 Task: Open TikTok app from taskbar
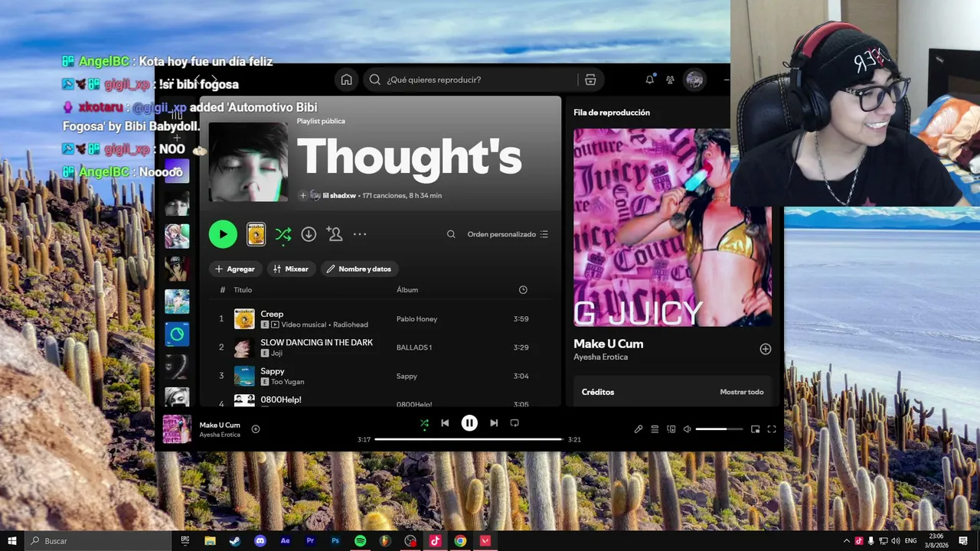435,541
